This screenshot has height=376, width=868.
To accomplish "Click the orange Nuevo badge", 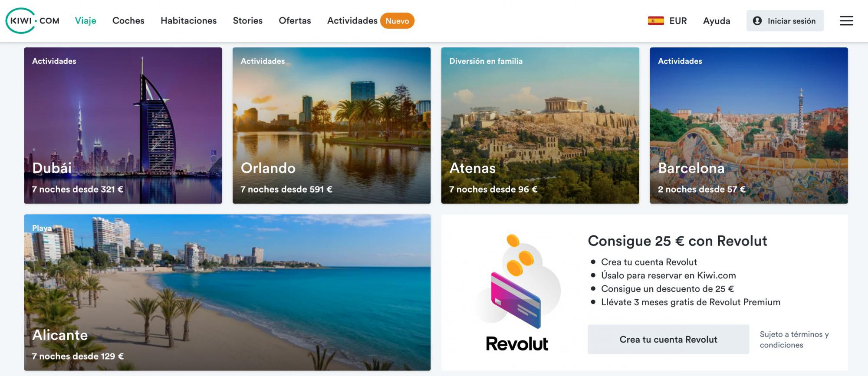I will (x=397, y=21).
